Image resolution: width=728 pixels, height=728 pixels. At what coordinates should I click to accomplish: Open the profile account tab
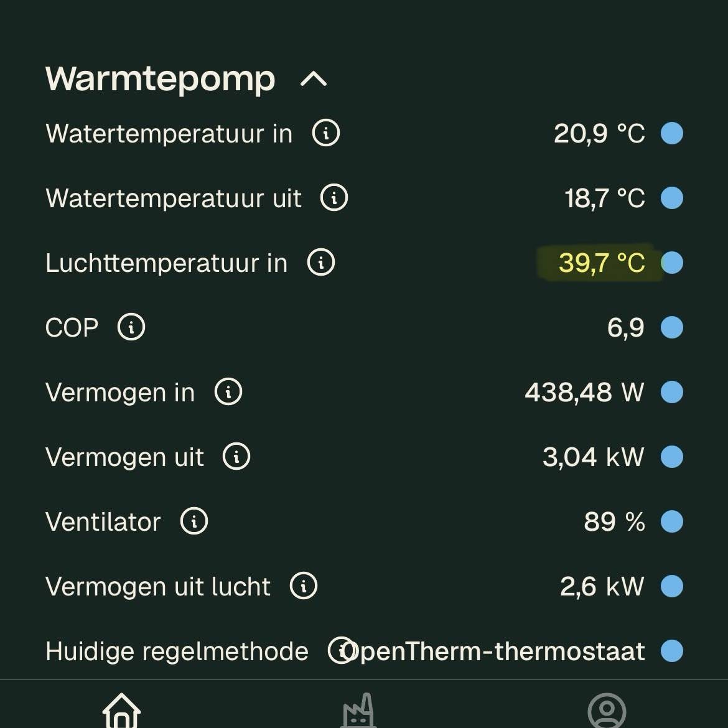click(606, 711)
